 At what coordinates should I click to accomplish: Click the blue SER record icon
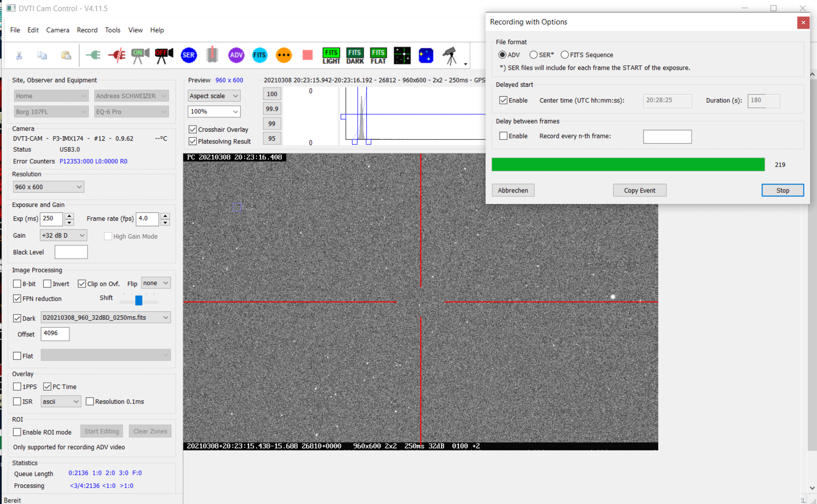[x=189, y=55]
